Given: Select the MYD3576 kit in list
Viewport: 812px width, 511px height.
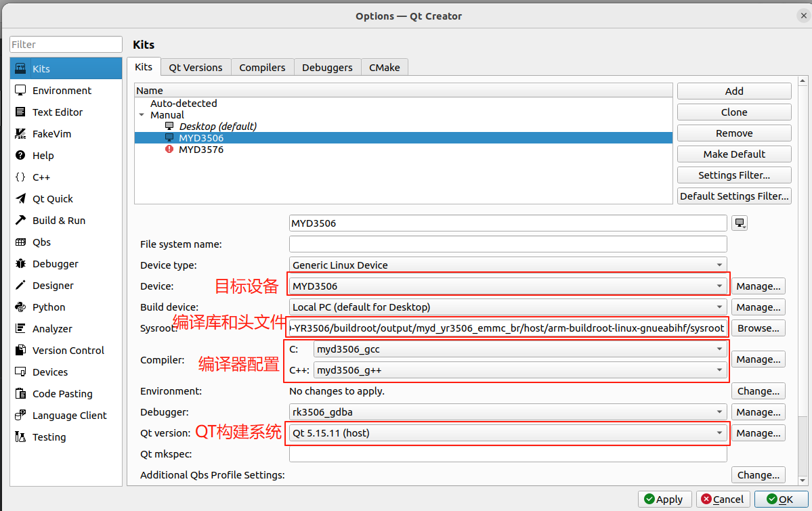Looking at the screenshot, I should (x=404, y=150).
